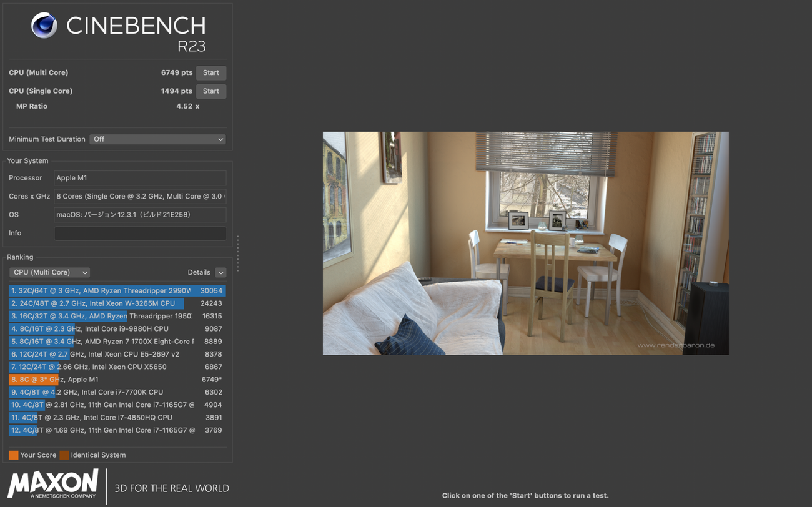Open the Minimum Test Duration dropdown
Screen dimensions: 812x507
tap(157, 139)
